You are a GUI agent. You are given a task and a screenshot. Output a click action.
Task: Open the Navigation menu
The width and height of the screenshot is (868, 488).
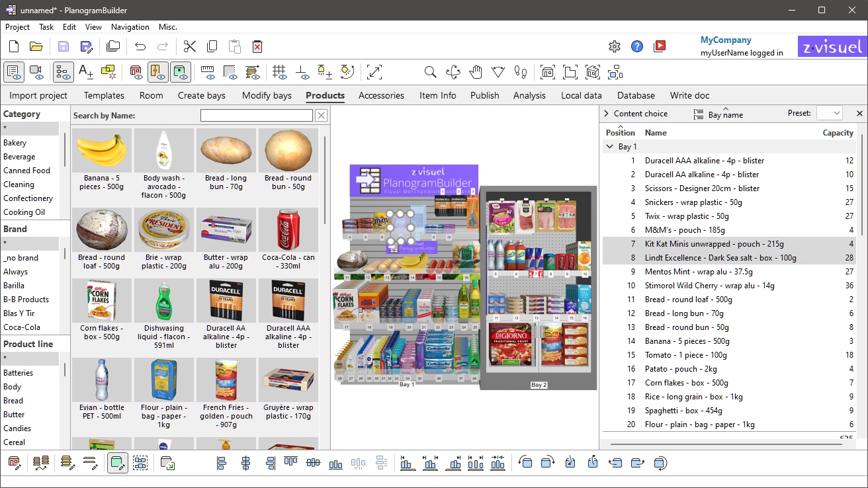(x=130, y=27)
